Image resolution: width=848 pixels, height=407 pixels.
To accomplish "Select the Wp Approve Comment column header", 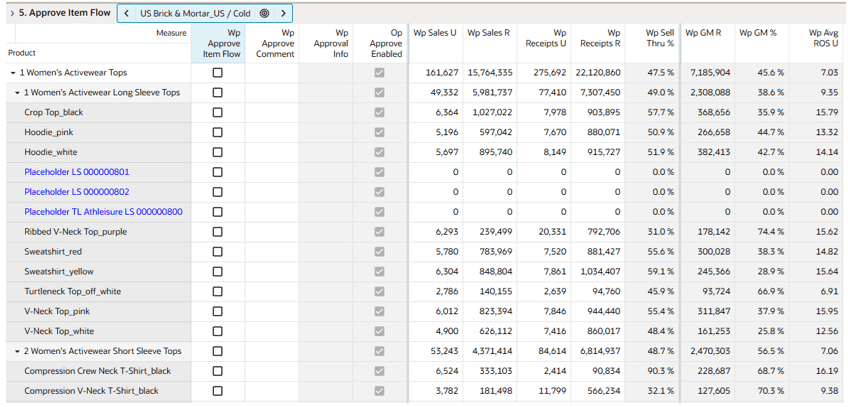I will coord(272,43).
